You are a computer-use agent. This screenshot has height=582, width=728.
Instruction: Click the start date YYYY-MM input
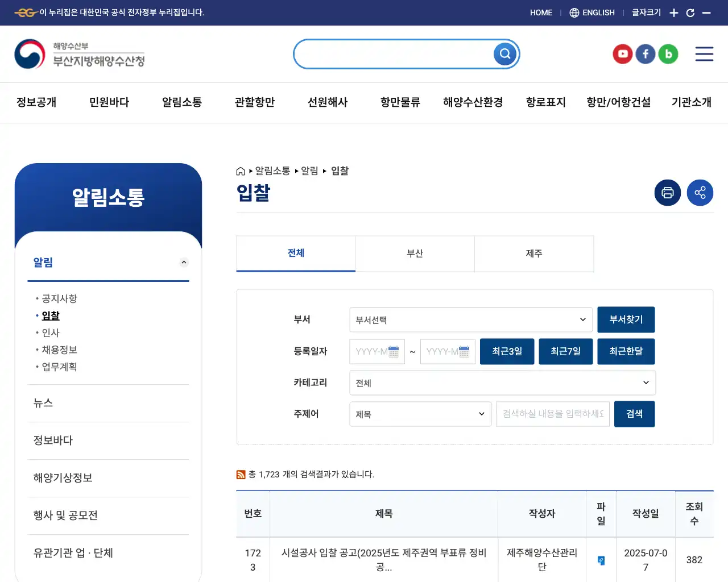[378, 351]
